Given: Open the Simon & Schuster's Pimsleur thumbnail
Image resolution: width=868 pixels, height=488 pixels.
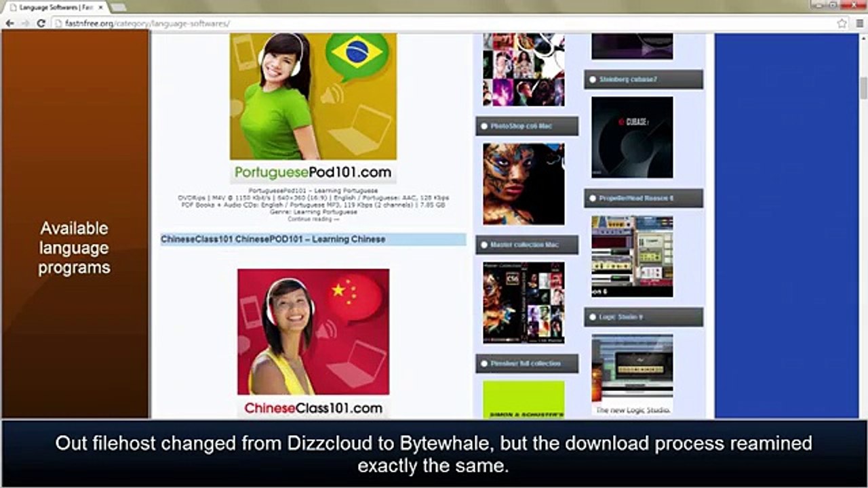Looking at the screenshot, I should click(524, 399).
